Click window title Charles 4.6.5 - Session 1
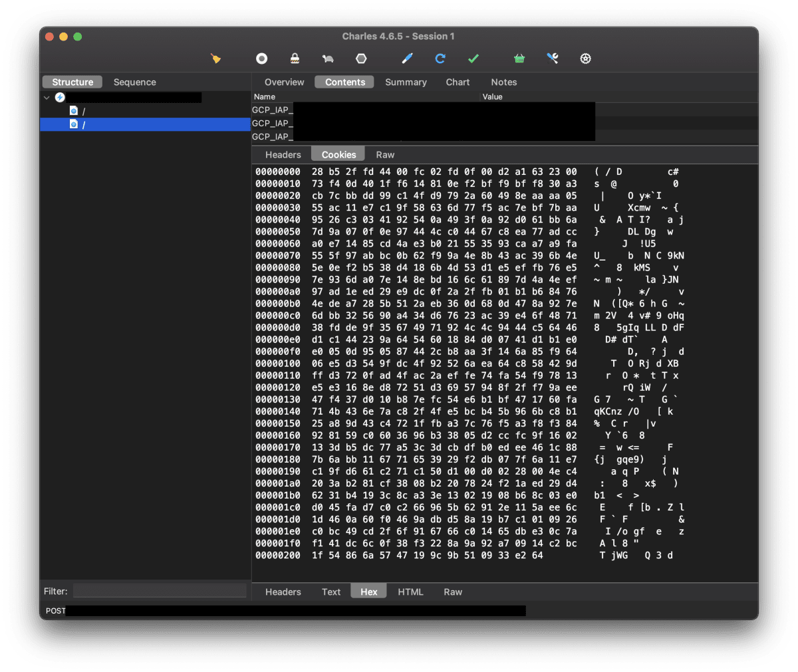The width and height of the screenshot is (798, 672). point(398,37)
